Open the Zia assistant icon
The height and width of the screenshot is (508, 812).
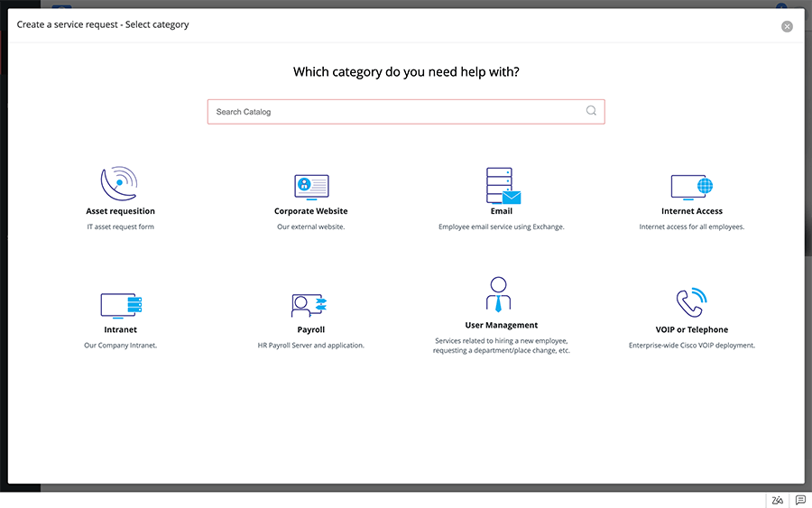777,500
